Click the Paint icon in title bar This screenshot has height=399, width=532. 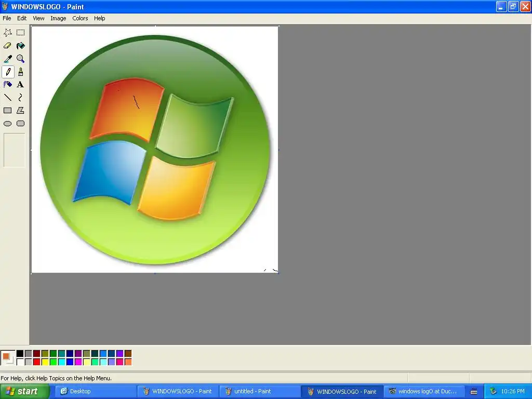point(5,6)
